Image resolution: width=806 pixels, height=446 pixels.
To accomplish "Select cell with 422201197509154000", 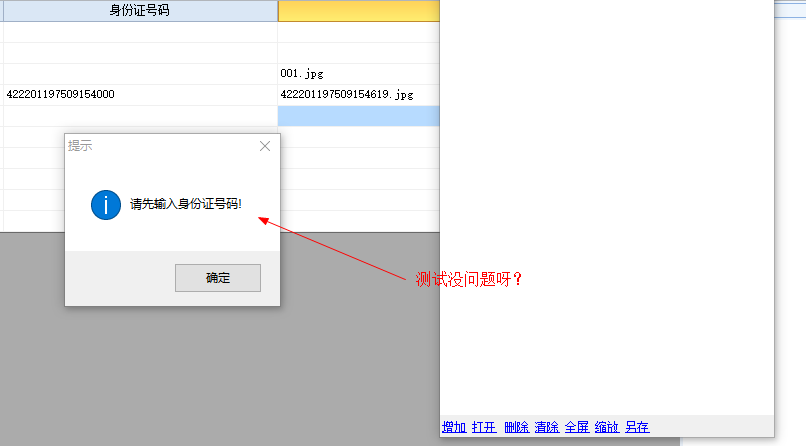I will [x=140, y=95].
